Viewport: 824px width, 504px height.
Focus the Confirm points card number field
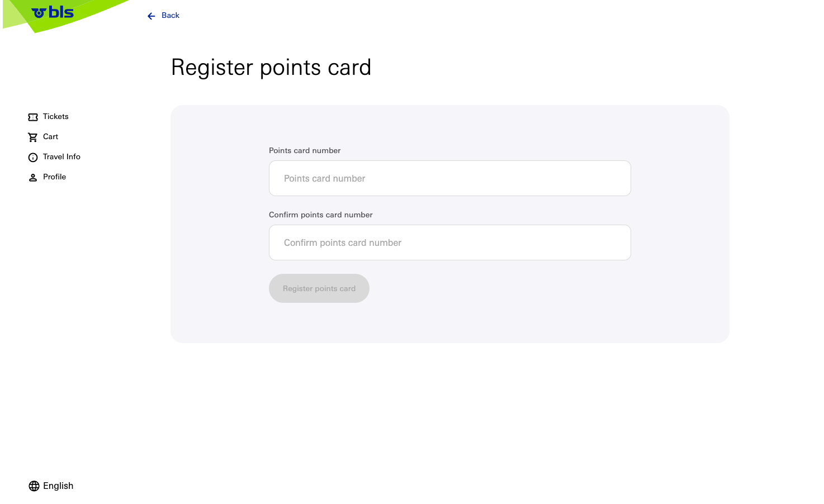pyautogui.click(x=449, y=243)
